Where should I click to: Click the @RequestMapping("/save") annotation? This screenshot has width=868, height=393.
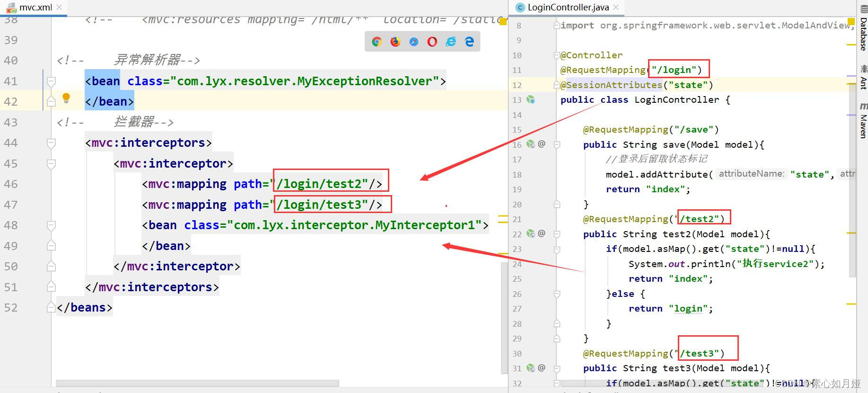651,130
